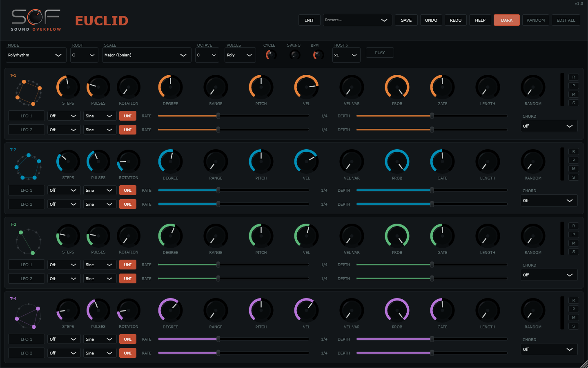This screenshot has height=368, width=588.
Task: Toggle UNI on T-2 LFO 2
Action: click(x=128, y=204)
